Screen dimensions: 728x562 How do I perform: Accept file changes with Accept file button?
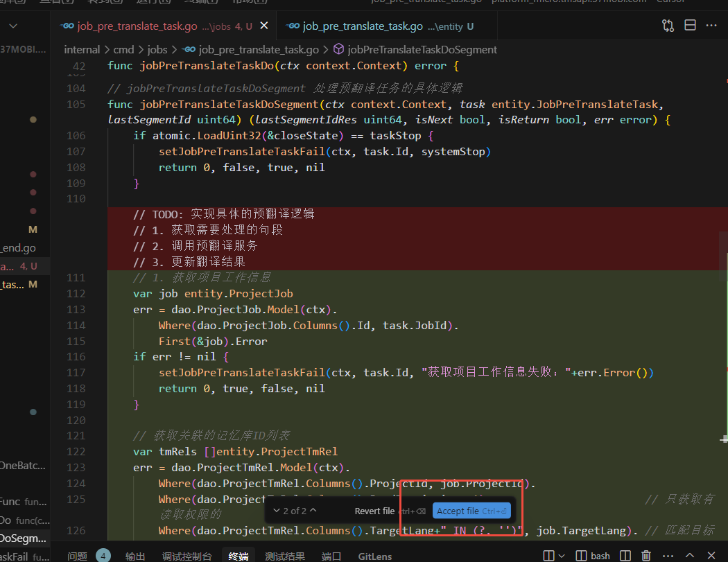coord(471,511)
